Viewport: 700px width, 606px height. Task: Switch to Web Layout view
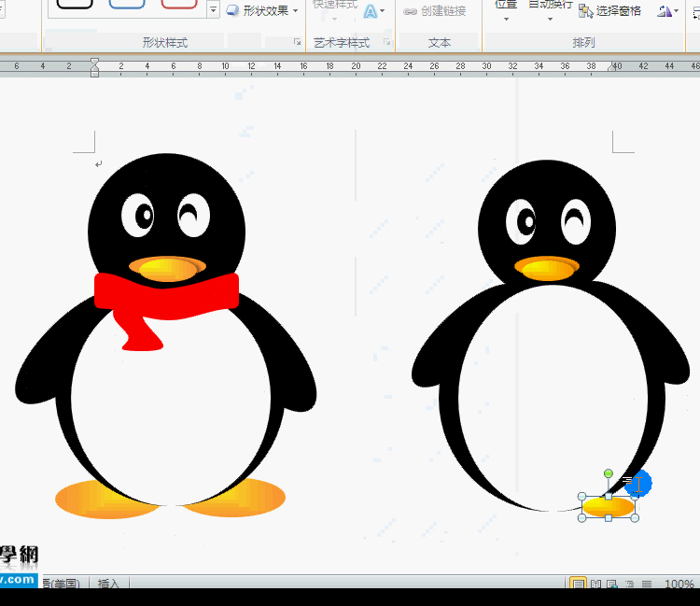612,584
